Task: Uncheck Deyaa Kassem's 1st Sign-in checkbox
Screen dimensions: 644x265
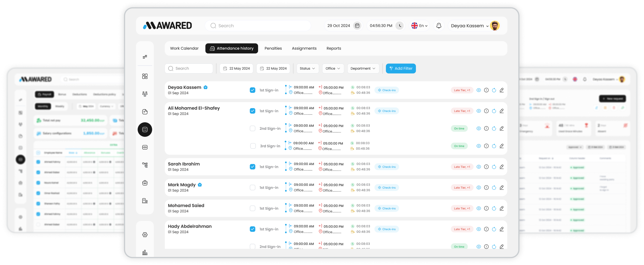Action: click(x=253, y=90)
